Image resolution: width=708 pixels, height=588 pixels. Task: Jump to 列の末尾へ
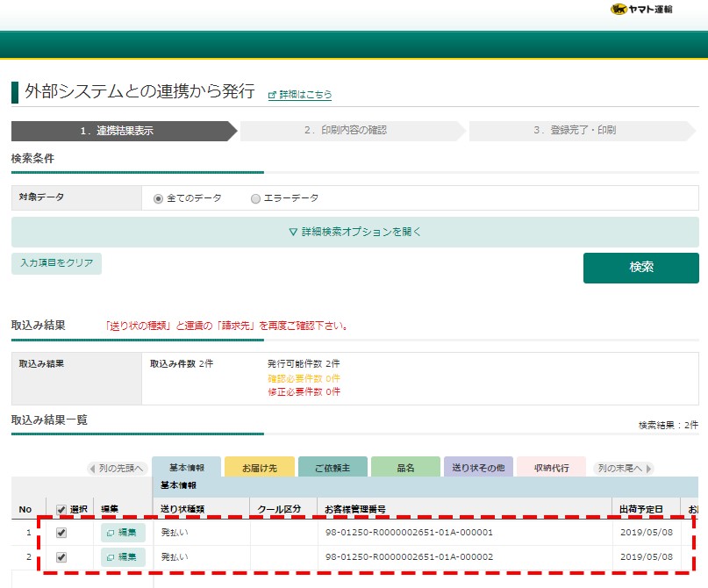coord(624,469)
